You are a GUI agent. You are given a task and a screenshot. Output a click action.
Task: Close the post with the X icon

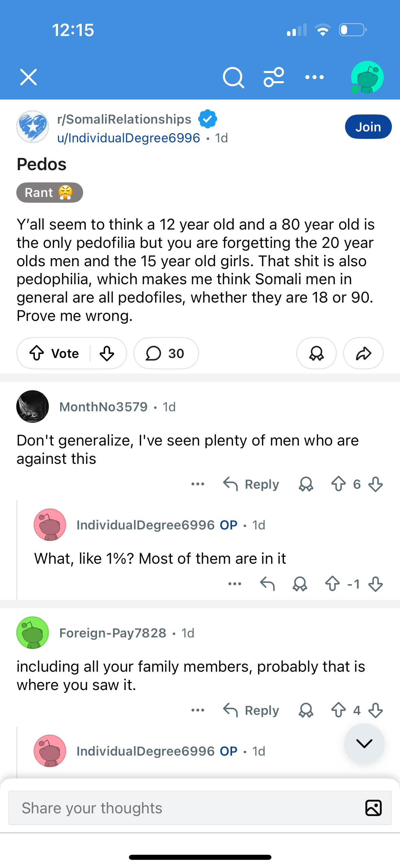click(x=28, y=77)
